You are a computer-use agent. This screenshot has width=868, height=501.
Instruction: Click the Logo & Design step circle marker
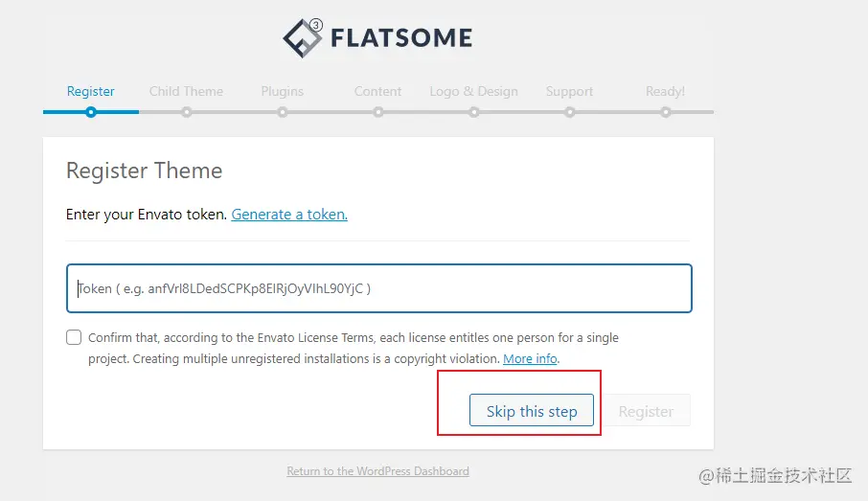[x=474, y=112]
